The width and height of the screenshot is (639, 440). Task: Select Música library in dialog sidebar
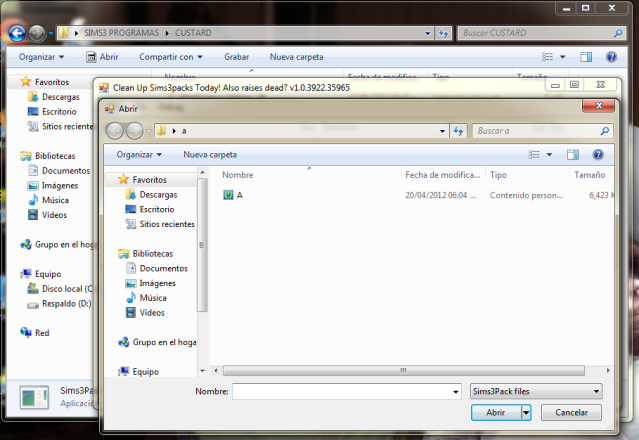pos(152,298)
